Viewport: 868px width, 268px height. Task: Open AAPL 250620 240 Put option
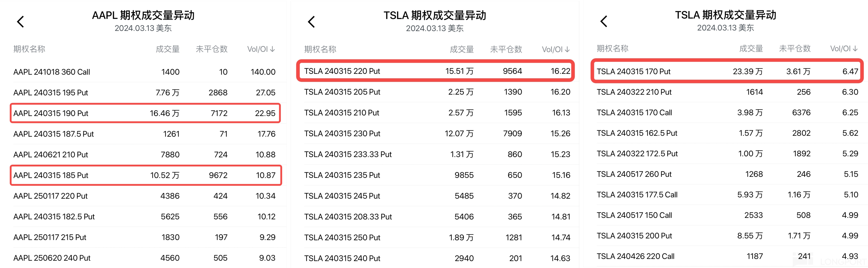[x=145, y=258]
